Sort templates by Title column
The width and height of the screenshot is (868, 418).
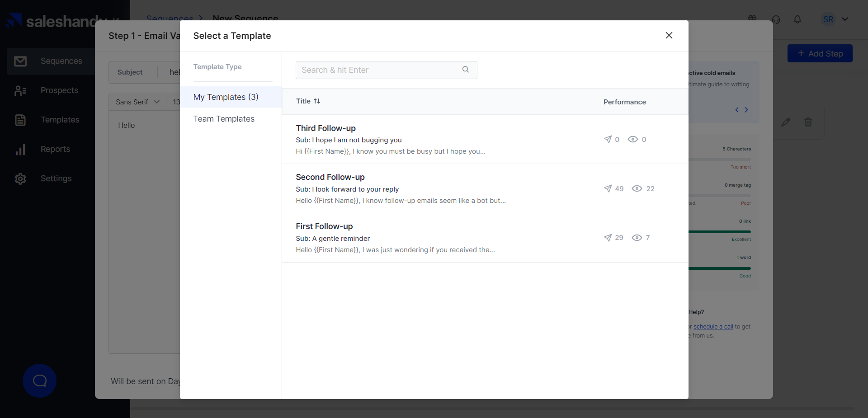[x=317, y=101]
